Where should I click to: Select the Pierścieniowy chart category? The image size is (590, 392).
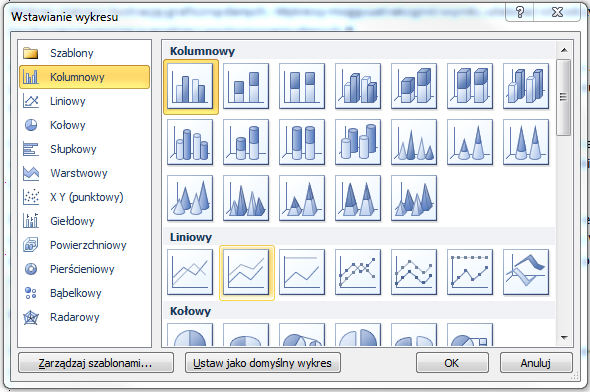(x=84, y=269)
